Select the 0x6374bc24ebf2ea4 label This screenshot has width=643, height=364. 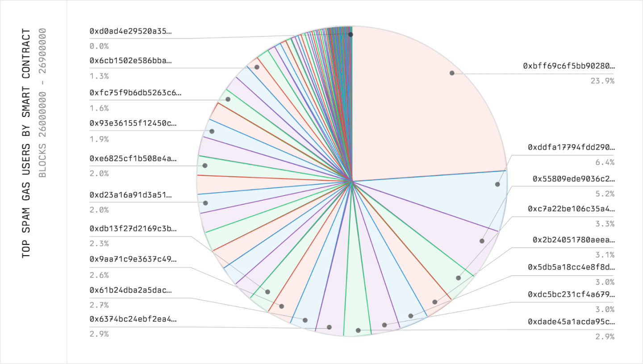133,319
